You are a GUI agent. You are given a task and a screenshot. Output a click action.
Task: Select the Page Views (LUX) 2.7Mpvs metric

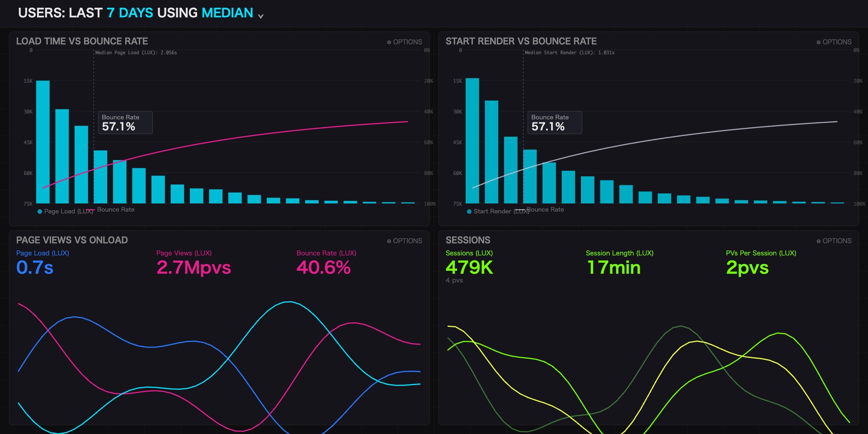pos(193,268)
